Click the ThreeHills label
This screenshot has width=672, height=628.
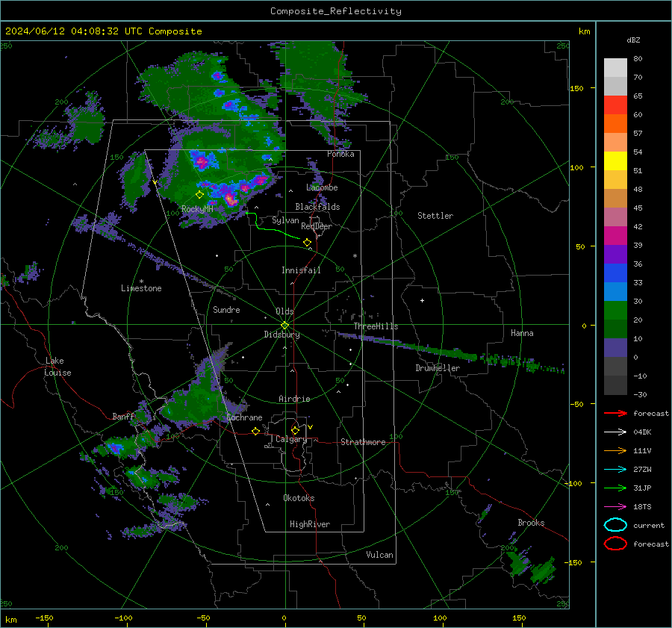[376, 326]
